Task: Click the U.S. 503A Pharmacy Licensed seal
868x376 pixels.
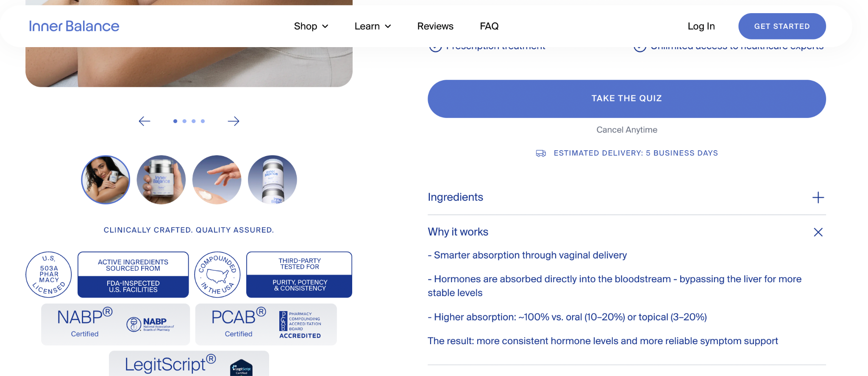Action: pos(49,275)
